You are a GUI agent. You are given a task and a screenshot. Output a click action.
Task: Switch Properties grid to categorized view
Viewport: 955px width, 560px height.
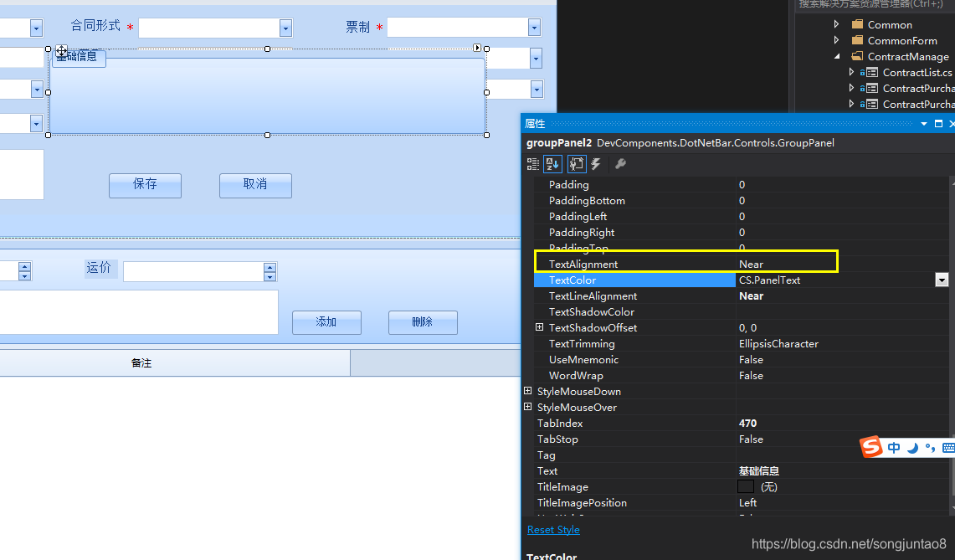tap(533, 164)
